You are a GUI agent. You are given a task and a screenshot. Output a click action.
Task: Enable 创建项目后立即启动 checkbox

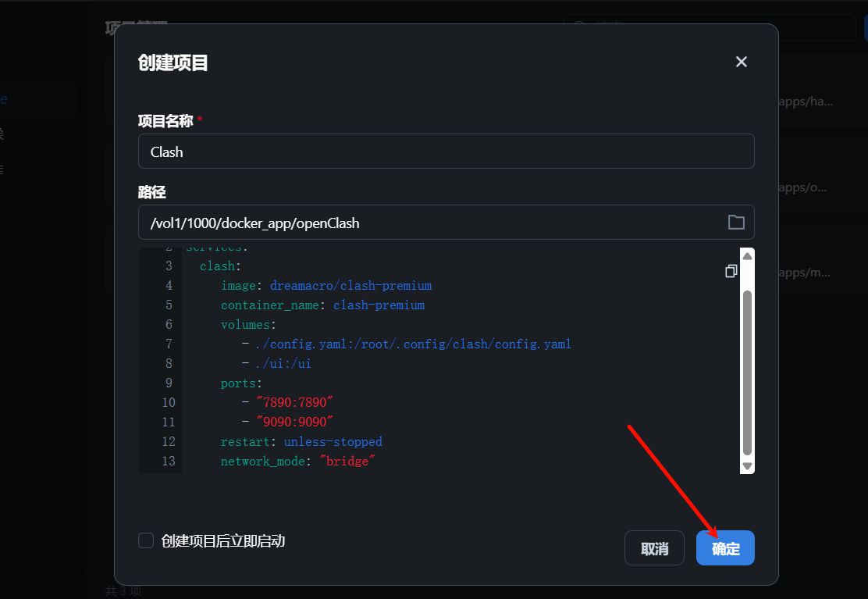pos(146,540)
